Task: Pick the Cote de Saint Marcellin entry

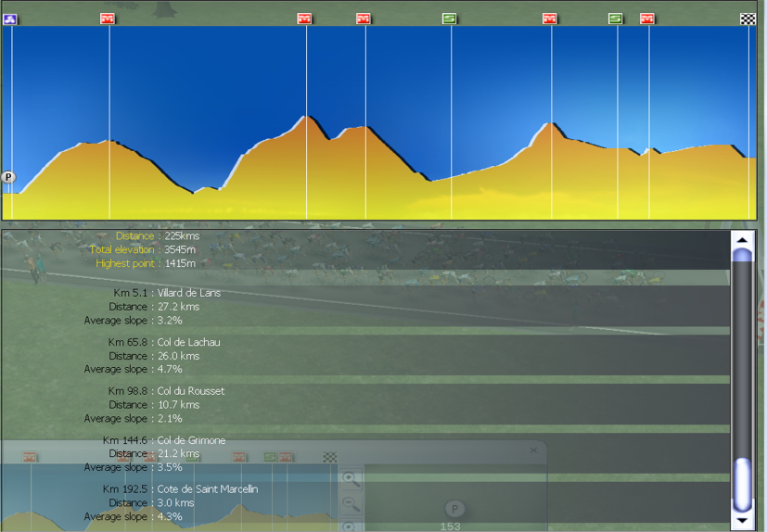Action: (208, 488)
